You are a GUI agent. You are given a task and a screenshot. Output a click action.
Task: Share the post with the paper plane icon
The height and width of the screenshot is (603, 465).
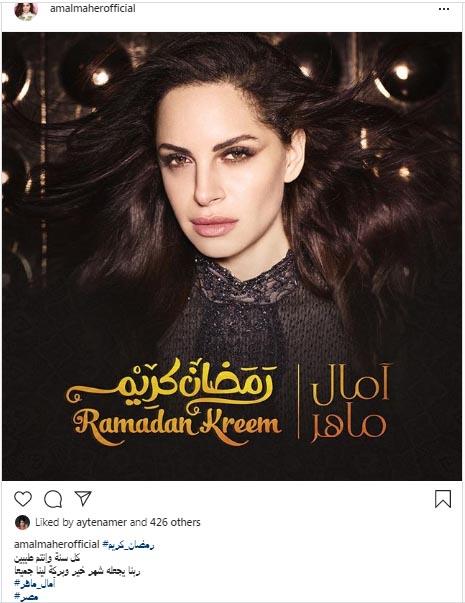coord(83,498)
